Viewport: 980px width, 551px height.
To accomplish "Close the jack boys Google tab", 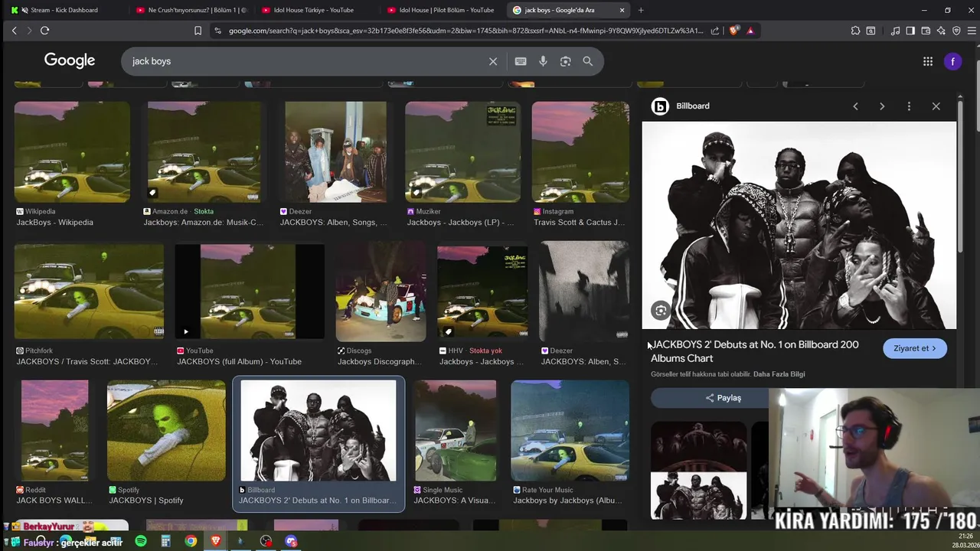I will point(622,10).
